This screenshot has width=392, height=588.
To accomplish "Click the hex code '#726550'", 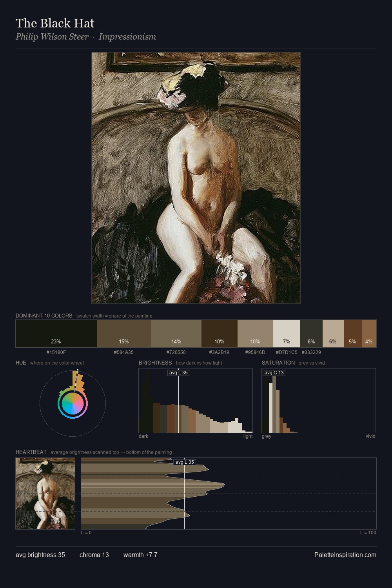I will [176, 352].
